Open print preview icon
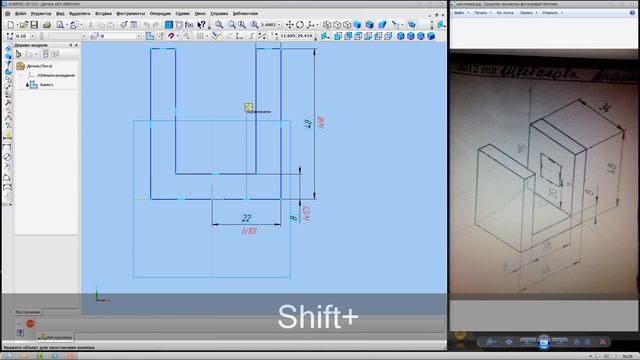 tap(60, 25)
